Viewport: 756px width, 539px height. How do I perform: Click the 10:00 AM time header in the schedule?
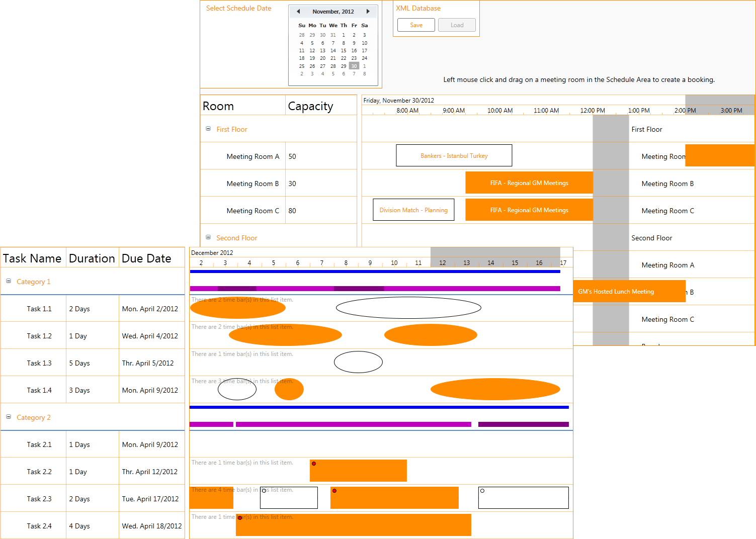(x=500, y=110)
